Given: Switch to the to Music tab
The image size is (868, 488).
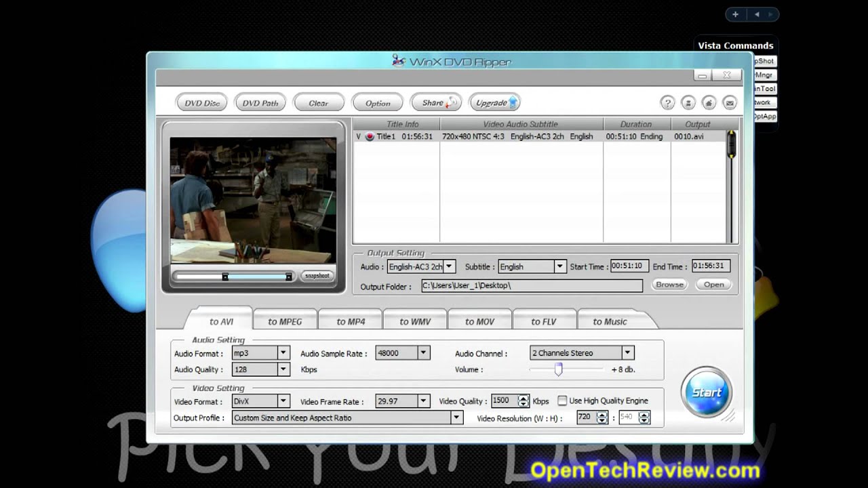Looking at the screenshot, I should tap(610, 321).
